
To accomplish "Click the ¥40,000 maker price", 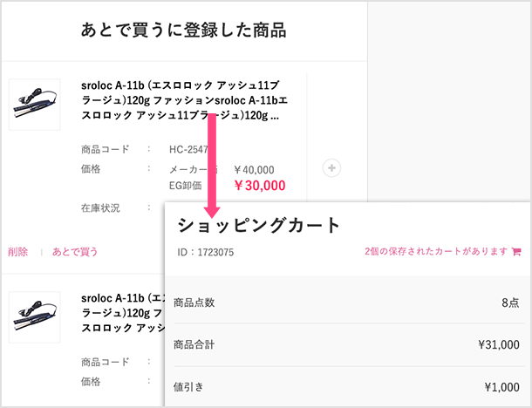I will coord(255,169).
